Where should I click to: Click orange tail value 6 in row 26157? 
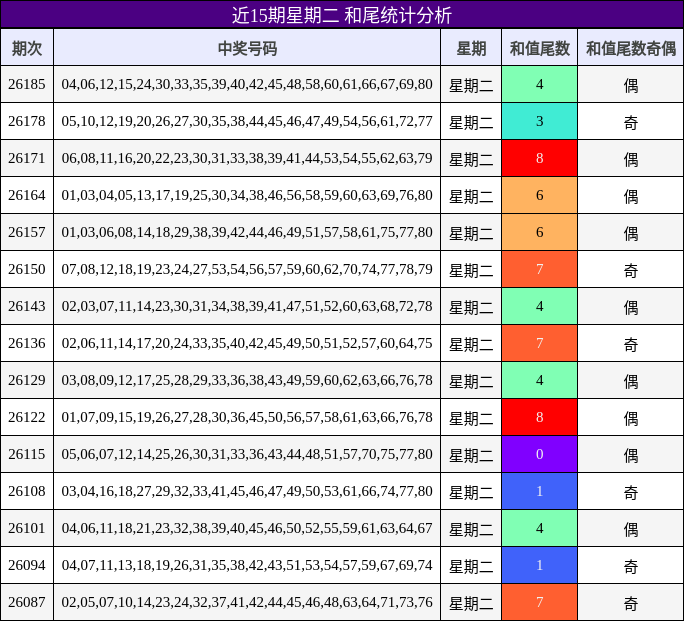click(x=540, y=232)
